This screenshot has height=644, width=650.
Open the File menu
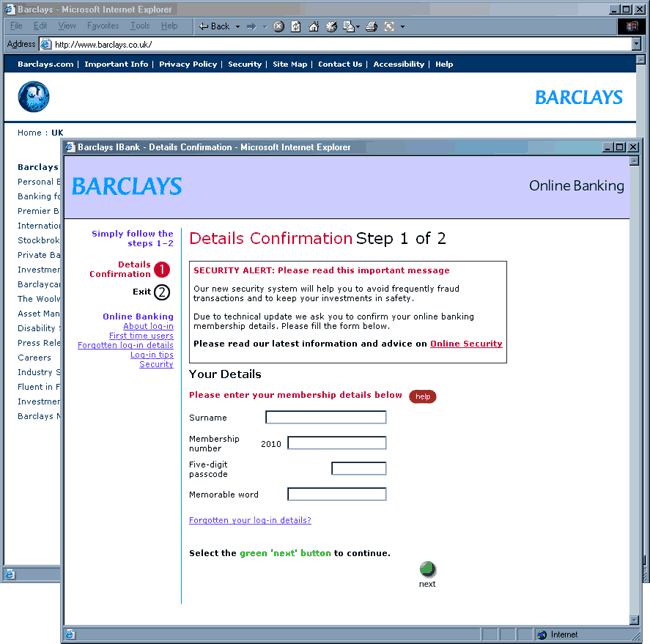click(x=16, y=26)
